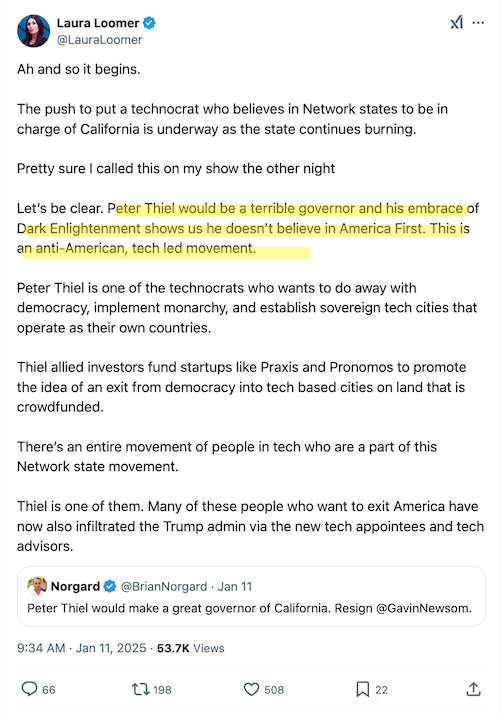The height and width of the screenshot is (716, 500).
Task: Click the @GavinNewsom mention
Action: coord(424,608)
